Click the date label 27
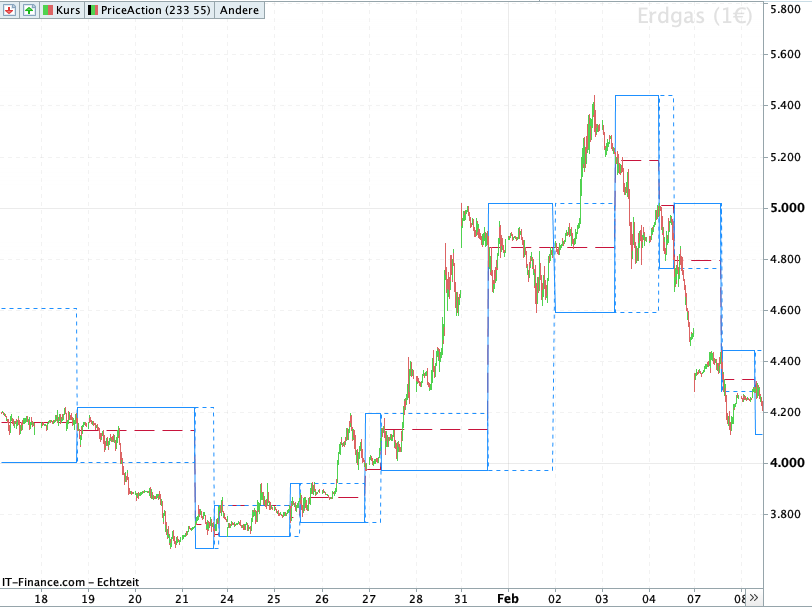 (x=369, y=599)
